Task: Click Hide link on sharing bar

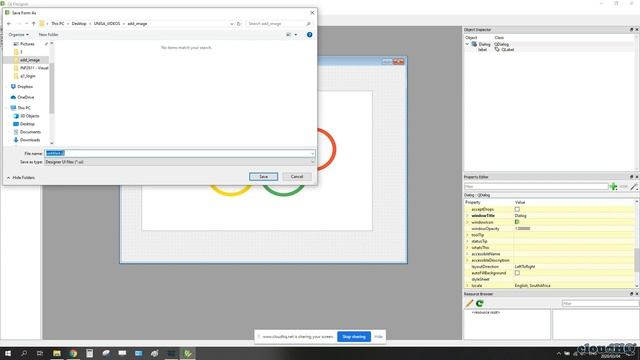Action: click(378, 337)
